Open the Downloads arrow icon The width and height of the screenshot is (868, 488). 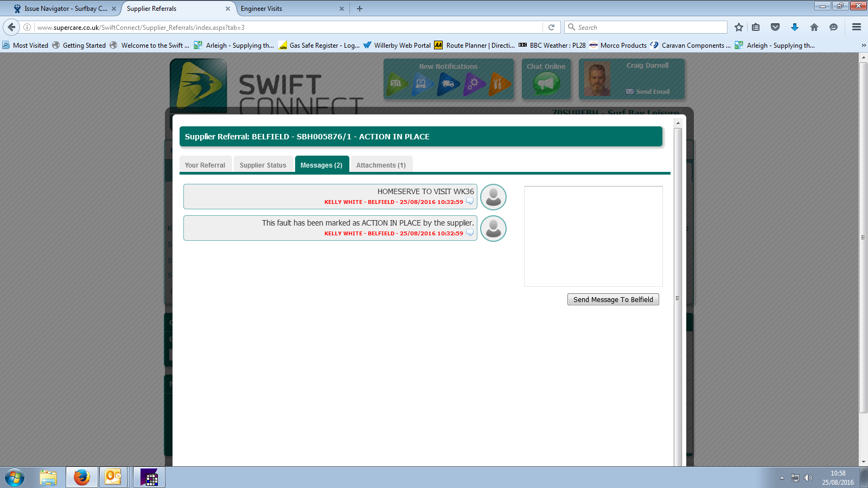pos(795,27)
